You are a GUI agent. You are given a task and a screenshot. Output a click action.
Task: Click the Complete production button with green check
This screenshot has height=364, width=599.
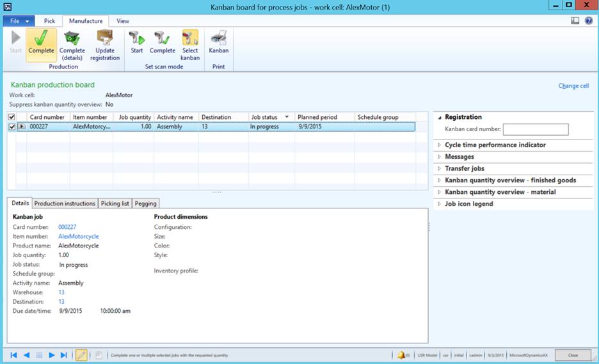click(x=41, y=45)
